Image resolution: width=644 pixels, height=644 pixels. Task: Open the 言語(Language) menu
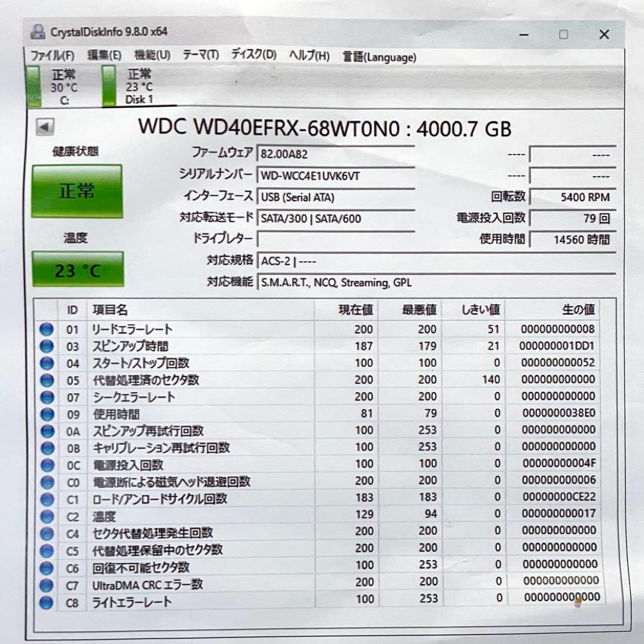(x=379, y=57)
